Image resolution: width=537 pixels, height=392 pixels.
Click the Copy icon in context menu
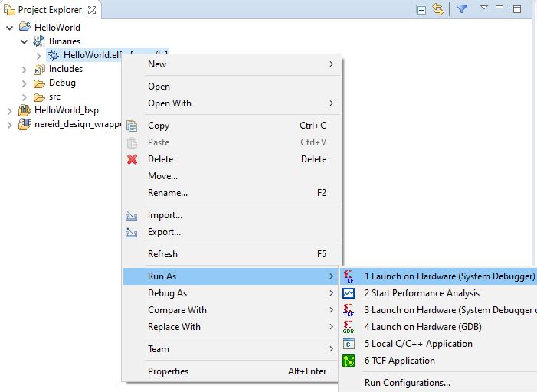click(132, 126)
